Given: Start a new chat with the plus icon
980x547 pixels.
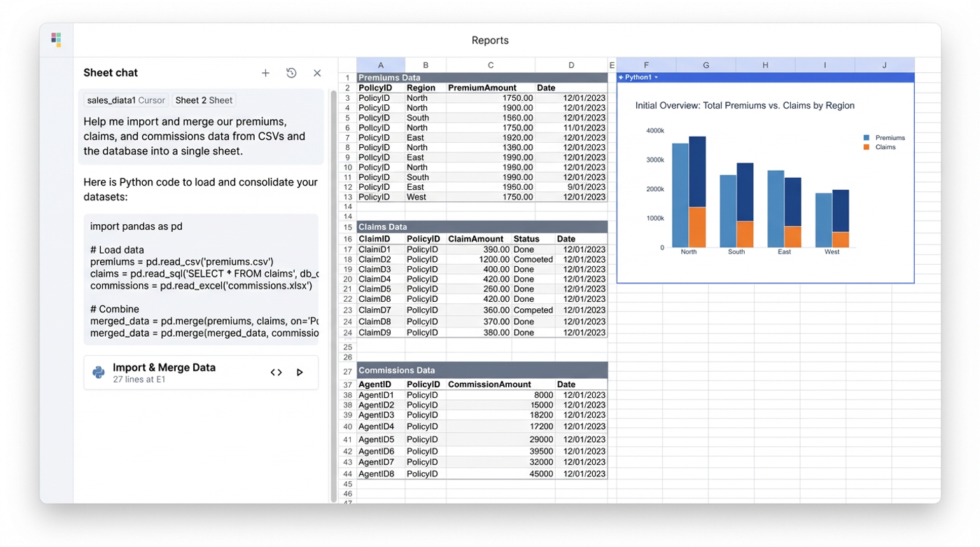Looking at the screenshot, I should (265, 73).
